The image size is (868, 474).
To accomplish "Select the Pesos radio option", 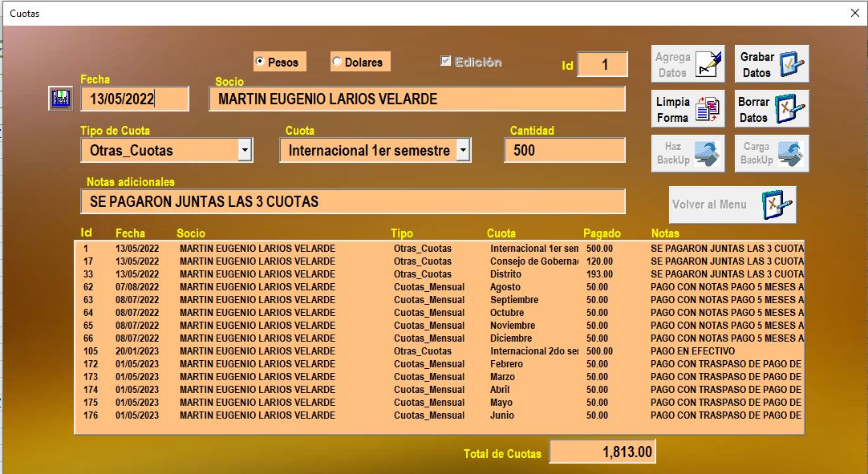I will pyautogui.click(x=260, y=62).
